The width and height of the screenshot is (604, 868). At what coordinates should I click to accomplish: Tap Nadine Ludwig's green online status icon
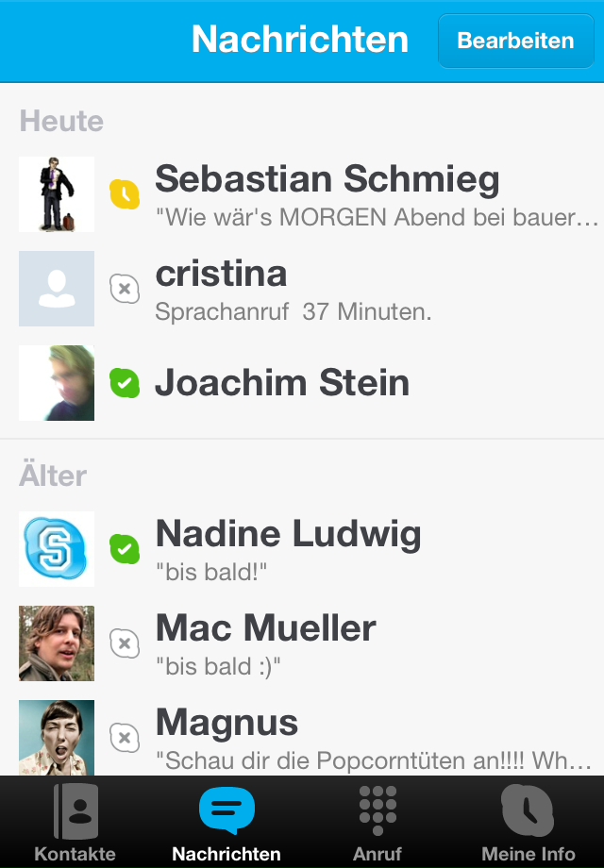125,549
